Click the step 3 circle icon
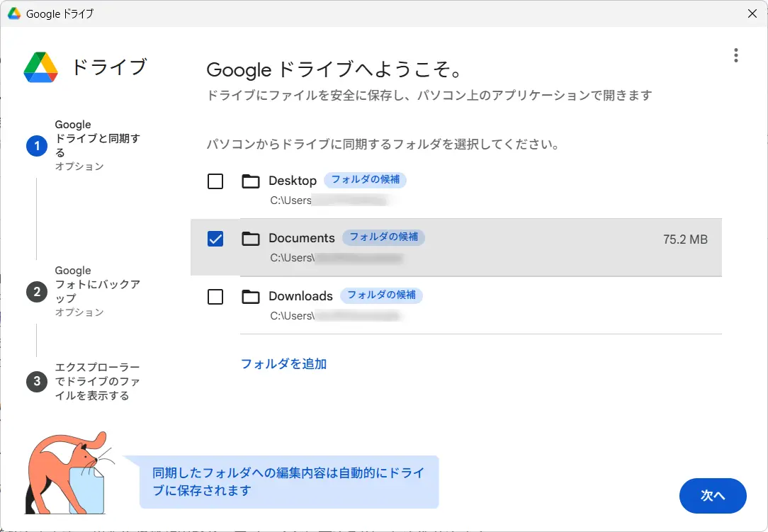 (x=37, y=382)
